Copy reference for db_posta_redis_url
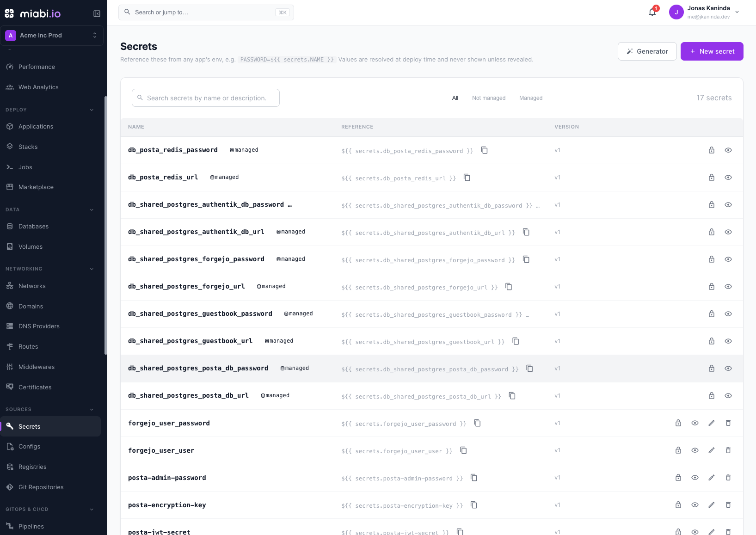The image size is (756, 535). [467, 178]
